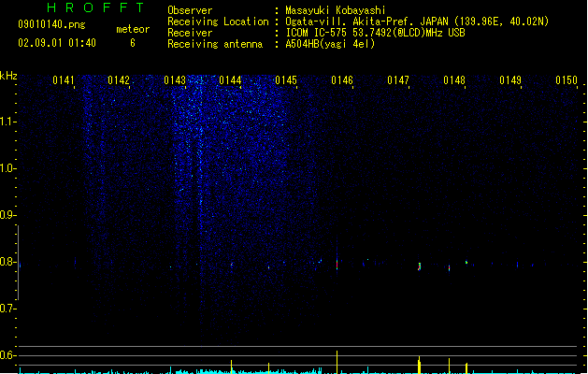Click the 0142 time marker

pos(119,80)
